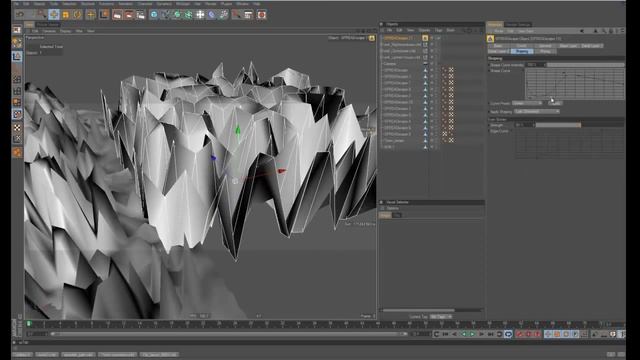Click the Strength parameter animation dot
The height and width of the screenshot is (360, 640).
pyautogui.click(x=489, y=125)
